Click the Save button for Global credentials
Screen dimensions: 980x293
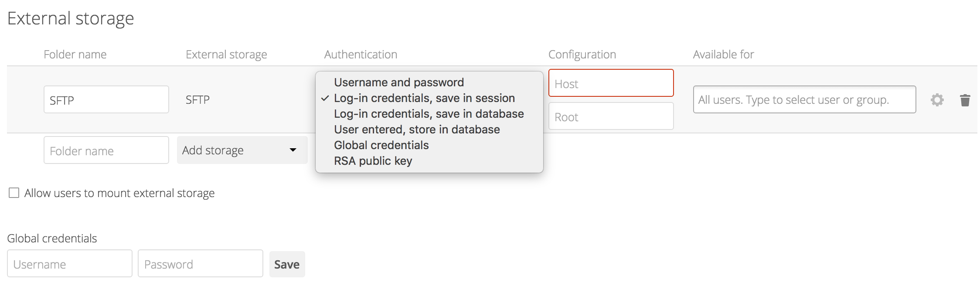click(286, 264)
